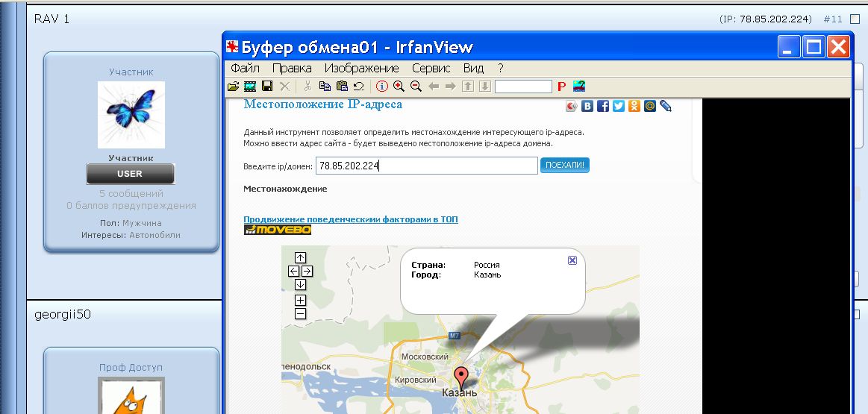Image resolution: width=868 pixels, height=414 pixels.
Task: Open the Сервис menu
Action: 431,68
